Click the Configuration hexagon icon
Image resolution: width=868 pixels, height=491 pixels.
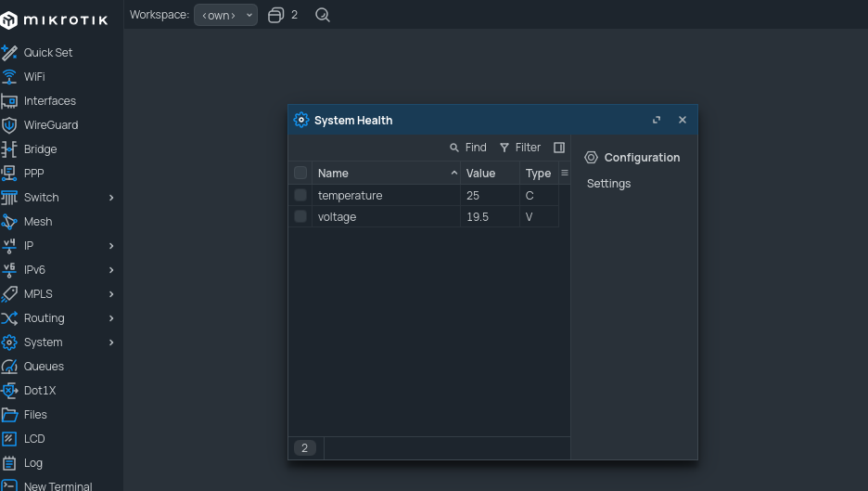(x=592, y=158)
